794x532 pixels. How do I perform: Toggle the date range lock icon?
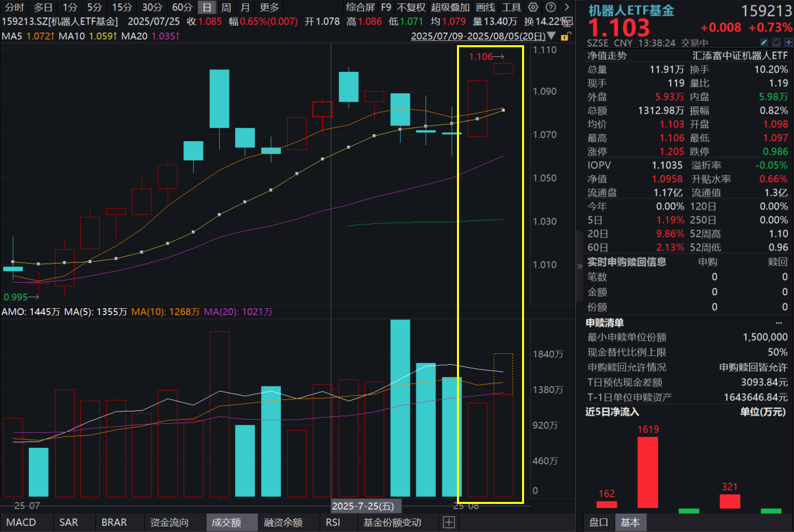tap(565, 36)
